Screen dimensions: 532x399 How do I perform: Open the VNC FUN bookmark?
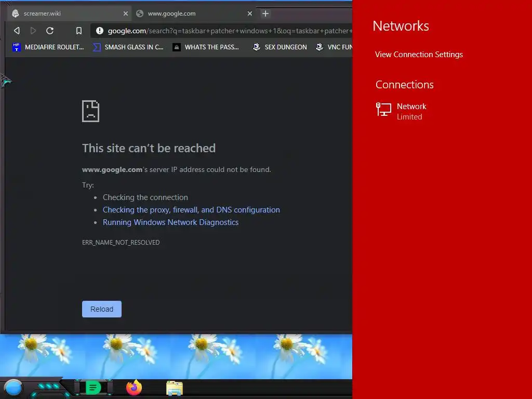[x=334, y=47]
